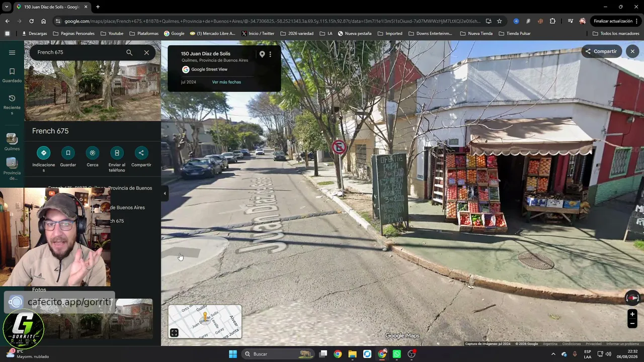Open the weather widget on the taskbar

point(28,354)
